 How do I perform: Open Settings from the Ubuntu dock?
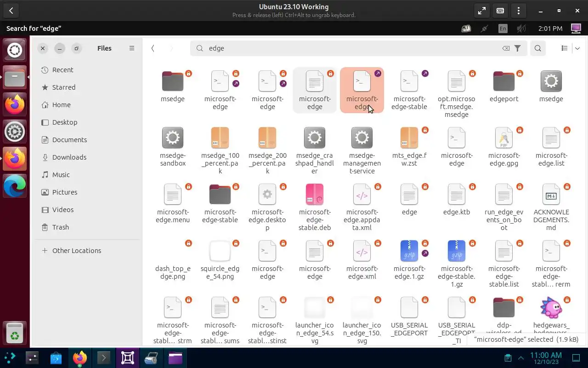(15, 132)
